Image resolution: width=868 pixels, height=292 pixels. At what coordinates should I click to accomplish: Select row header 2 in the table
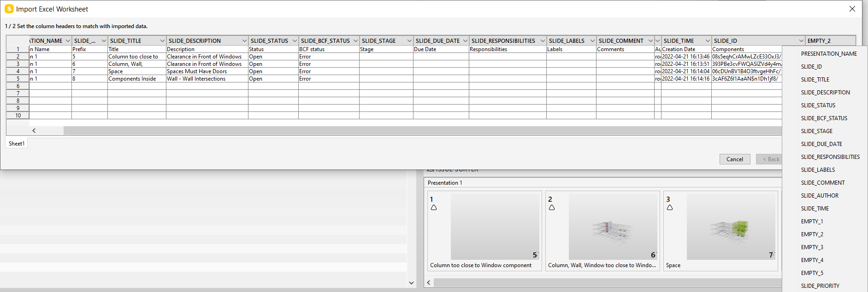click(18, 57)
